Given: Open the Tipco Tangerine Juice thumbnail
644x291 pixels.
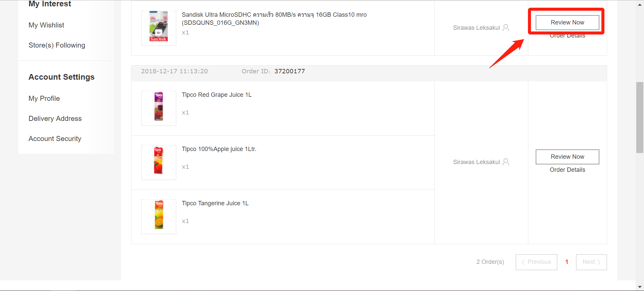Looking at the screenshot, I should [159, 217].
